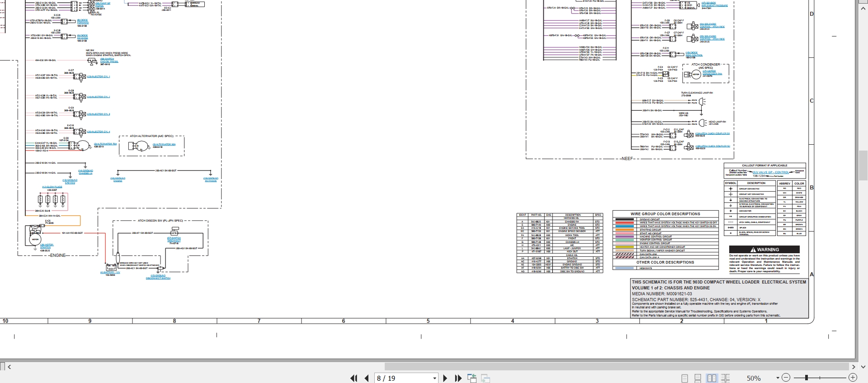Viewport: 868px width, 383px height.
Task: Click the WARNING heading box
Action: 764,250
